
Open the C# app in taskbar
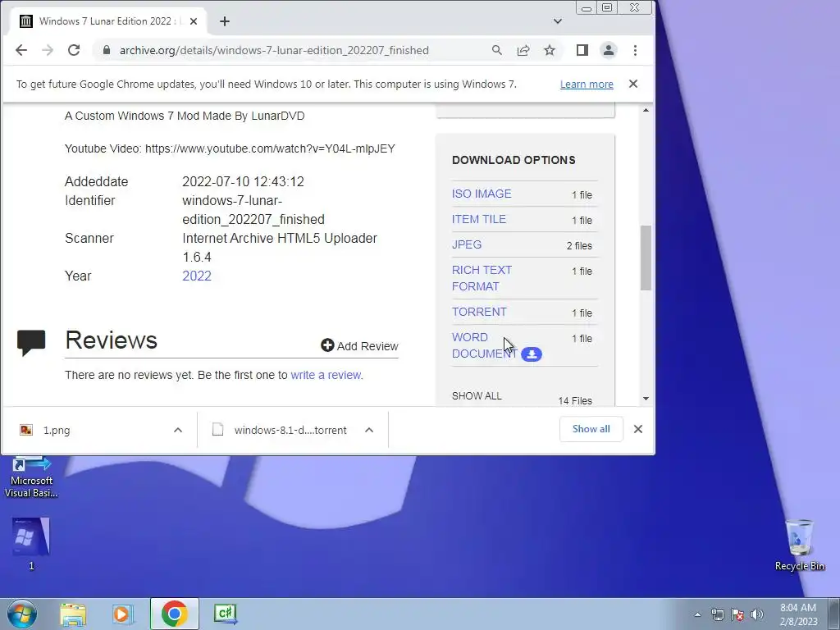click(225, 614)
